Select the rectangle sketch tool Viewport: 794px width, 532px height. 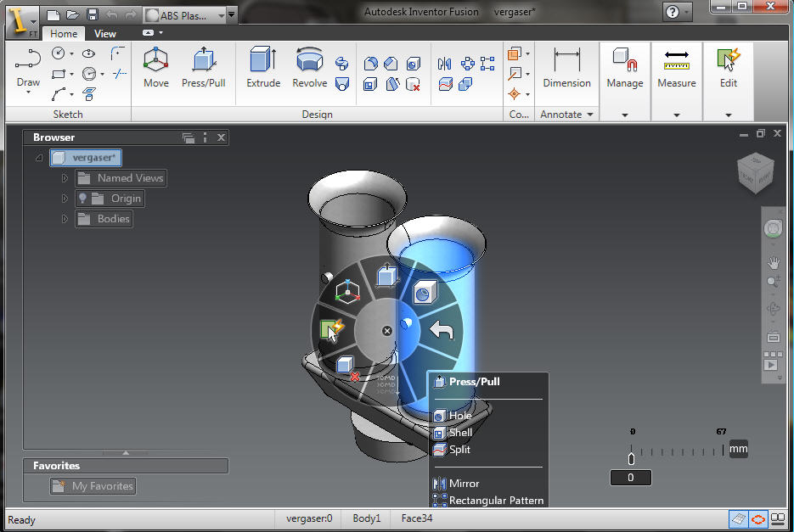click(59, 74)
